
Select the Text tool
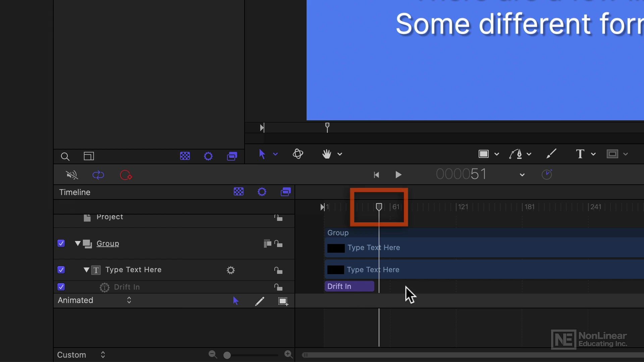(x=580, y=154)
